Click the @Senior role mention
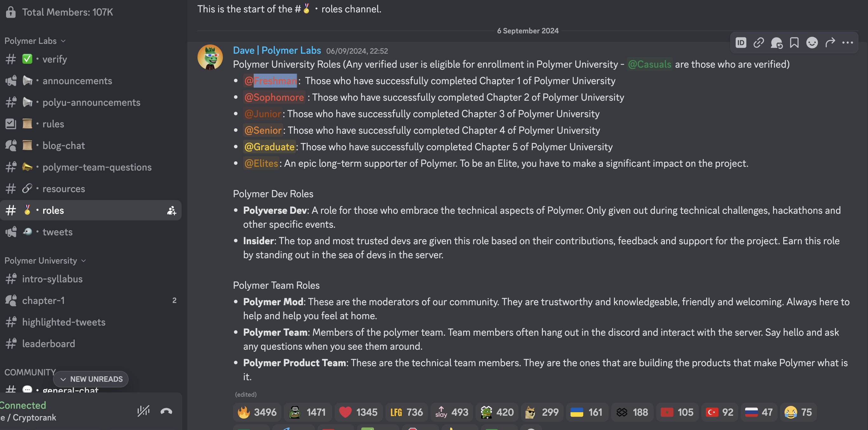This screenshot has height=430, width=868. pos(263,131)
